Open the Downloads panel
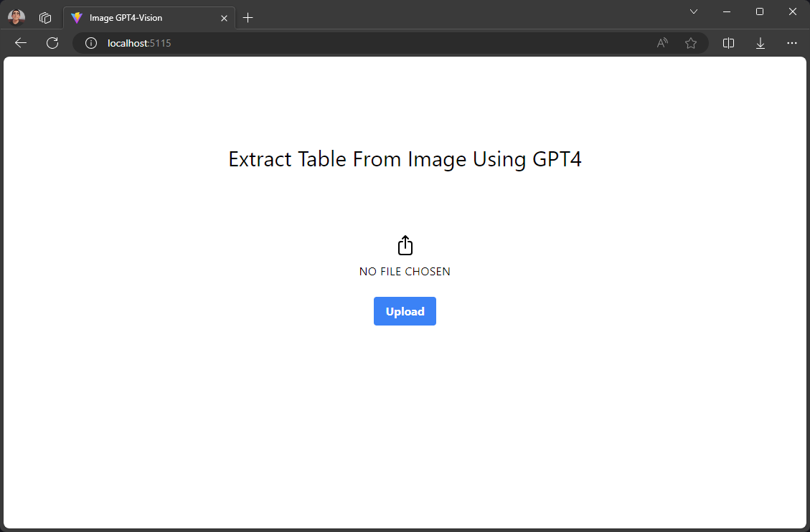 (760, 43)
